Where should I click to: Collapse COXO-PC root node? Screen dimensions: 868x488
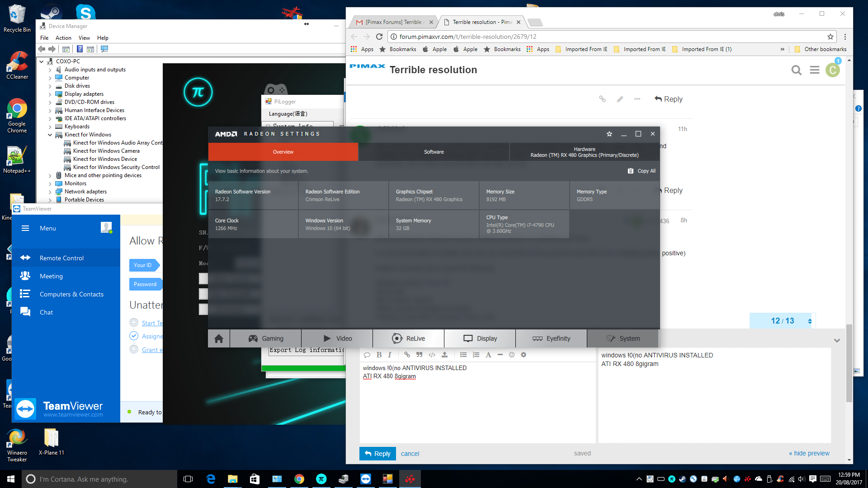[42, 61]
